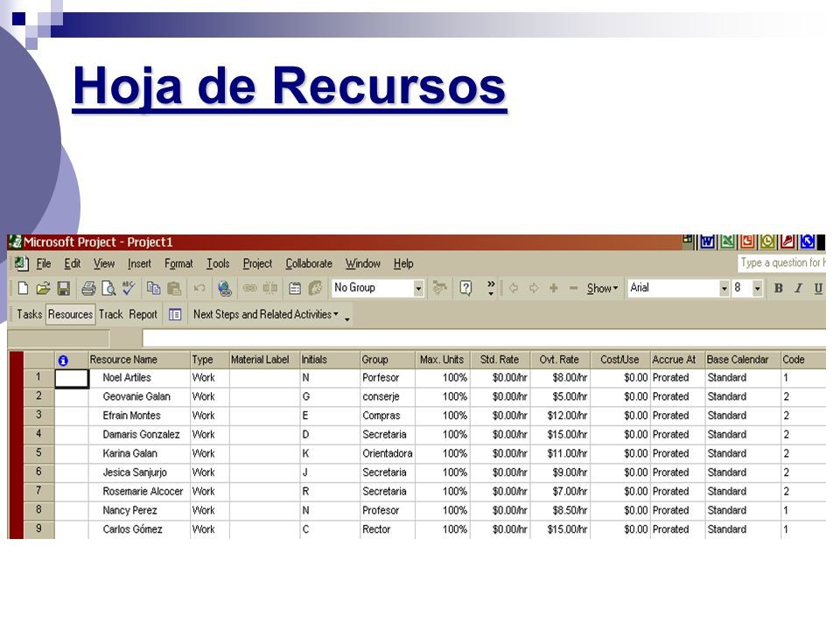Click the Paste clipboard icon

(x=174, y=288)
